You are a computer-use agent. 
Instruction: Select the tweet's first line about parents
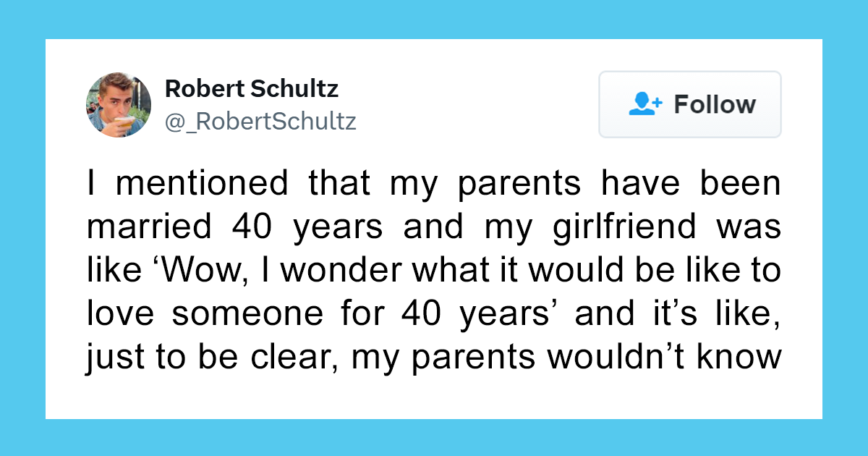434,184
